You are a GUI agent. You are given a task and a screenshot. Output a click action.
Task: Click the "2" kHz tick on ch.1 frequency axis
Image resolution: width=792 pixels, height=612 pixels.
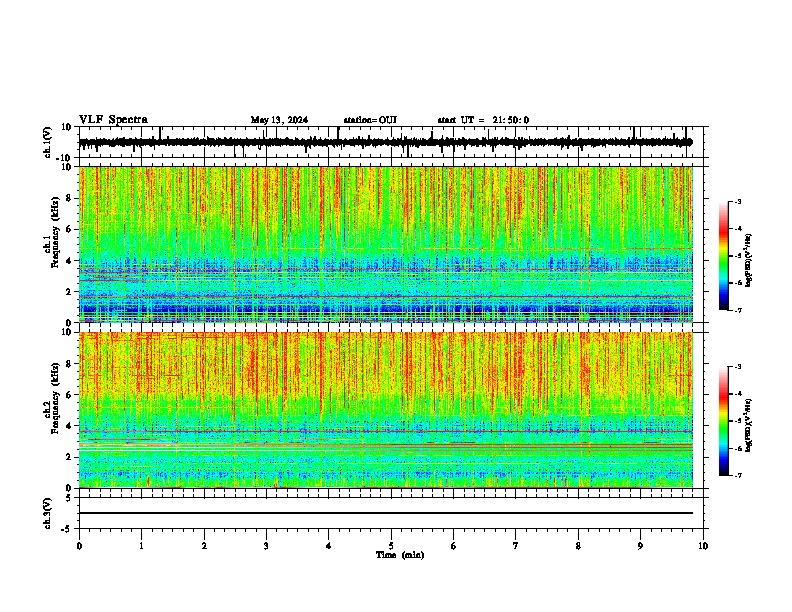(69, 291)
